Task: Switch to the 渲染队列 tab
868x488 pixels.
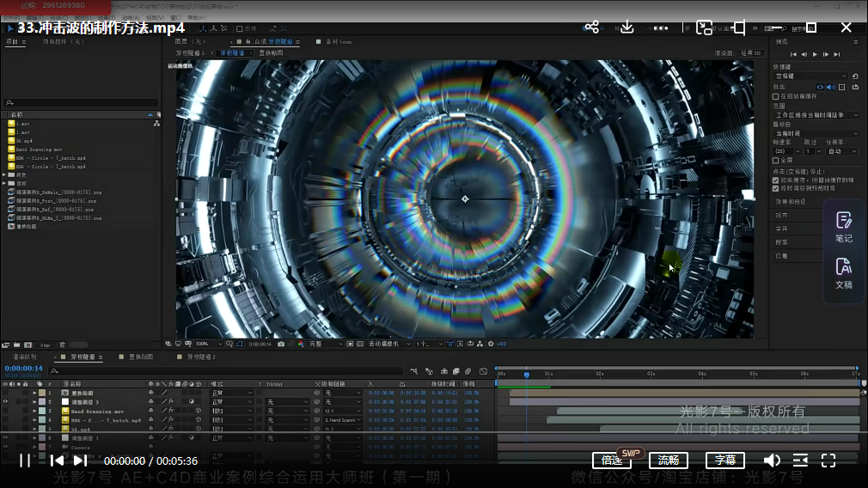Action: (x=24, y=357)
